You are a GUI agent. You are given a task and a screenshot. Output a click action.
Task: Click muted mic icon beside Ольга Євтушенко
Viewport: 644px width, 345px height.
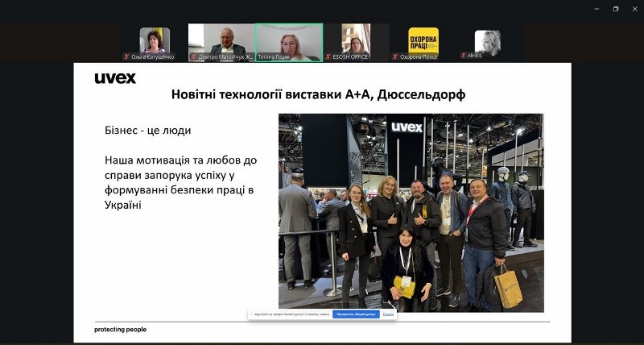click(x=127, y=56)
